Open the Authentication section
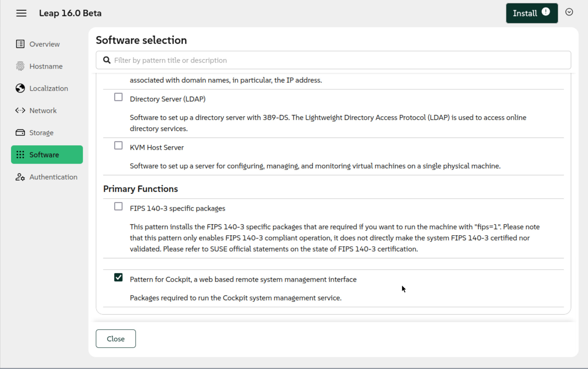 click(53, 177)
